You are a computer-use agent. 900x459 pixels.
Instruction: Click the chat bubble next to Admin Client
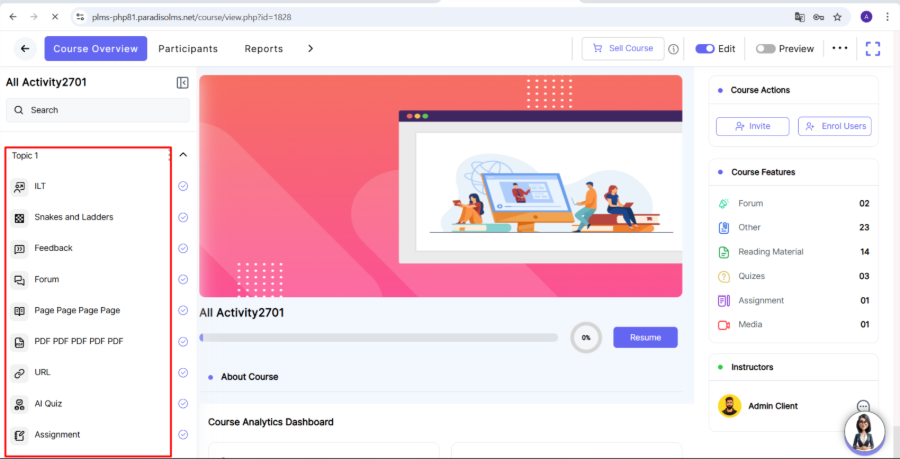tap(863, 406)
